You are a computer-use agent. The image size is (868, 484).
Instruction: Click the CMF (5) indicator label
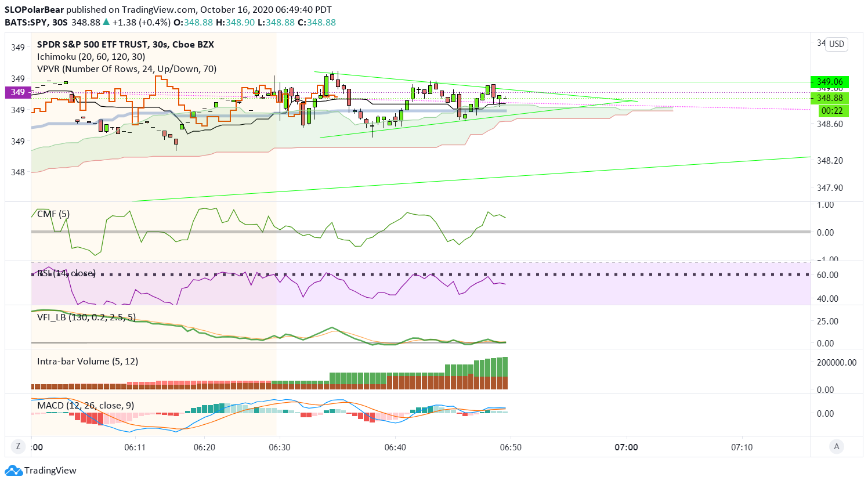pyautogui.click(x=53, y=214)
